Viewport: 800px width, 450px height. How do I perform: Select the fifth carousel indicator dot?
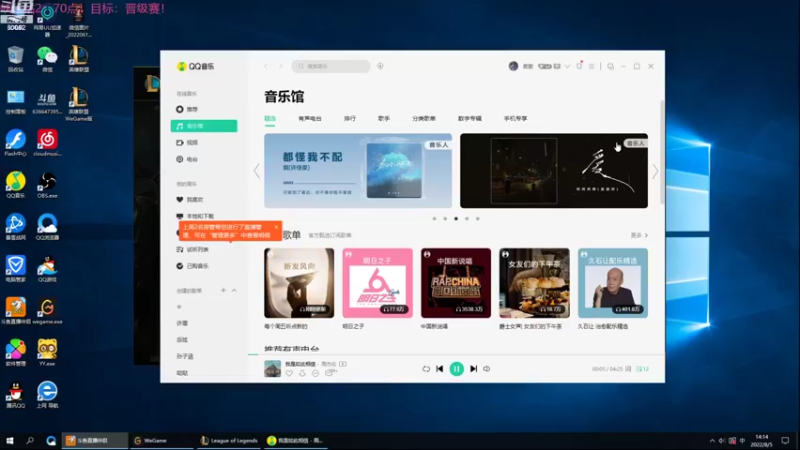[x=478, y=219]
